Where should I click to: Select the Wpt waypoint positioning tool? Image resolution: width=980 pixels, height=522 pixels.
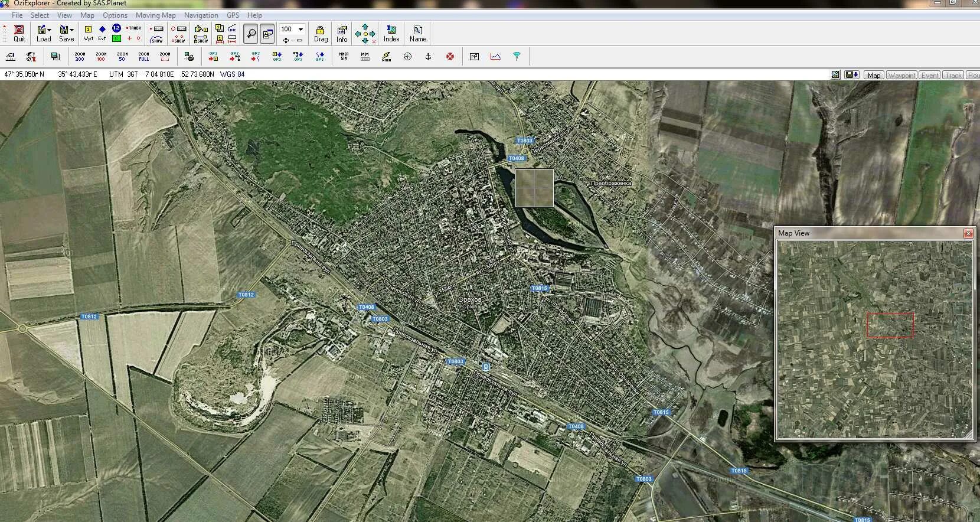[88, 34]
